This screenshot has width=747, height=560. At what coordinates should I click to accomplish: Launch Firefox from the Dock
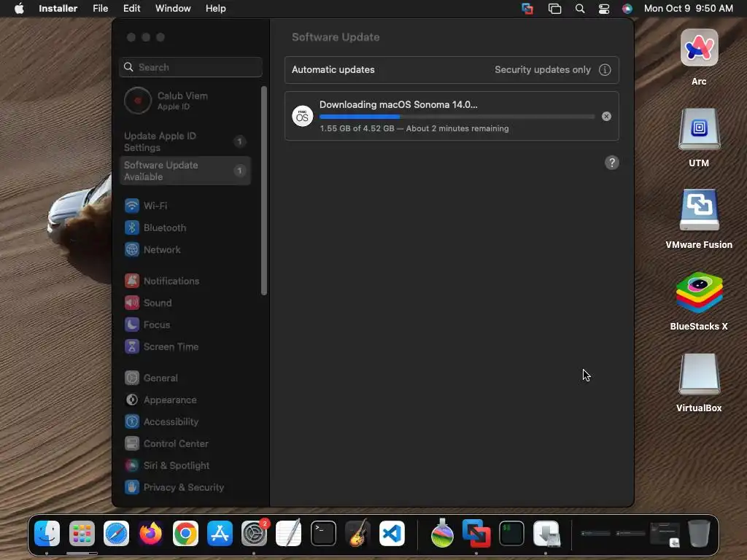pos(150,533)
